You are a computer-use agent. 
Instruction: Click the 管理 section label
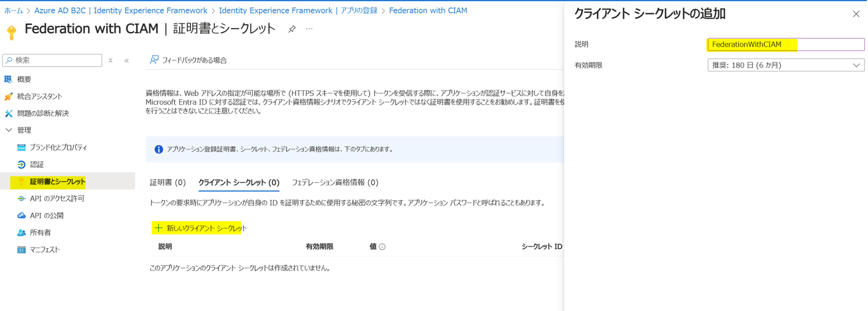click(24, 130)
